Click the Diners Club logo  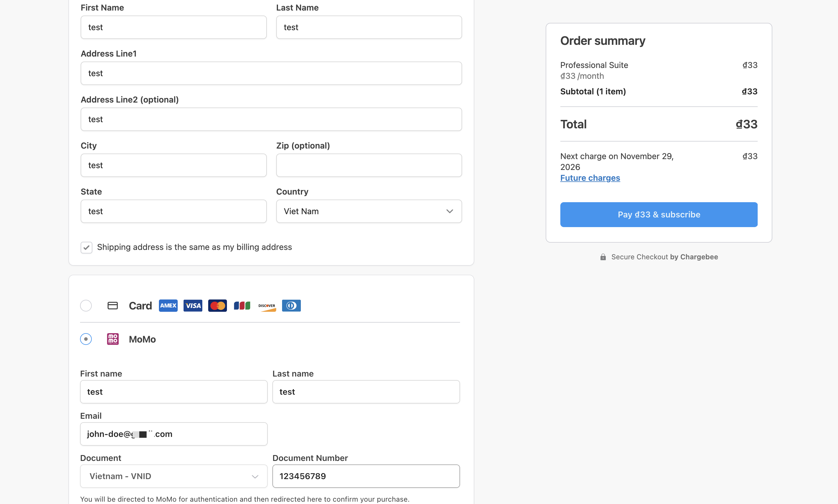[291, 306]
